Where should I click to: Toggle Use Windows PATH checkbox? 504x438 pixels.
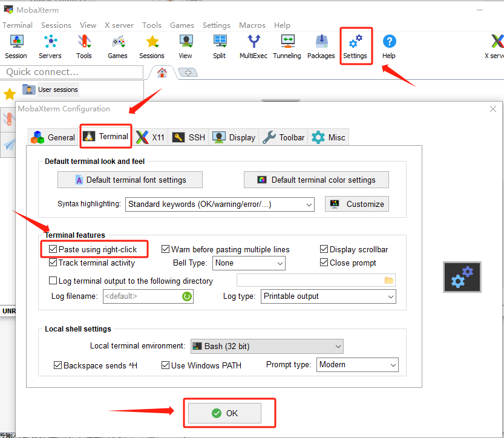click(x=165, y=365)
